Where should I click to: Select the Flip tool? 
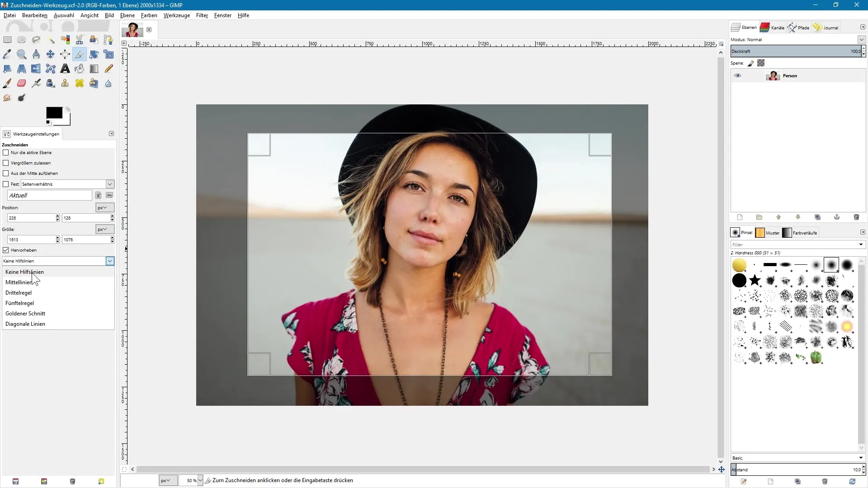36,69
